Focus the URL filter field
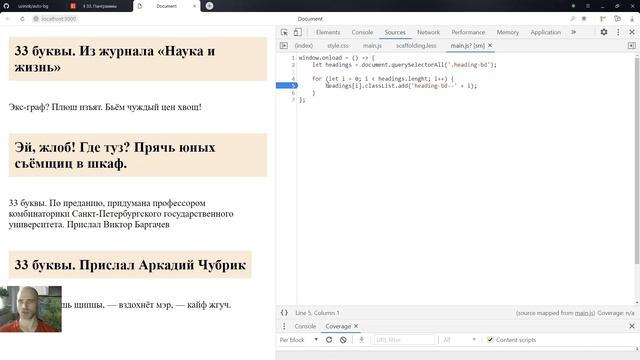 click(x=404, y=340)
